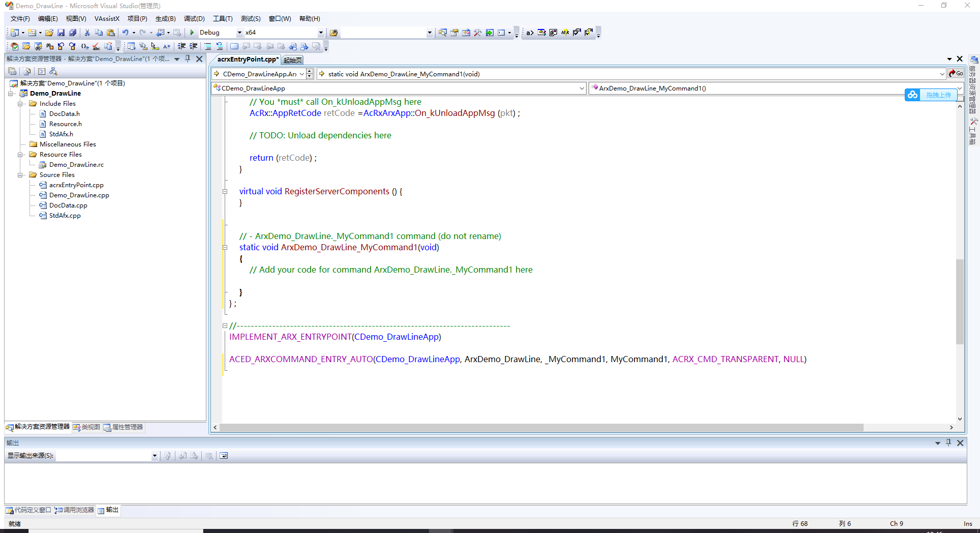The width and height of the screenshot is (980, 533).
Task: Select Demo_DrawLine.cpp in the solution tree
Action: 79,195
